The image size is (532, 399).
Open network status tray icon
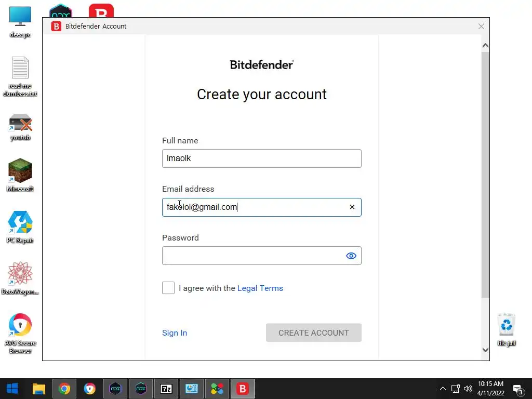point(455,389)
